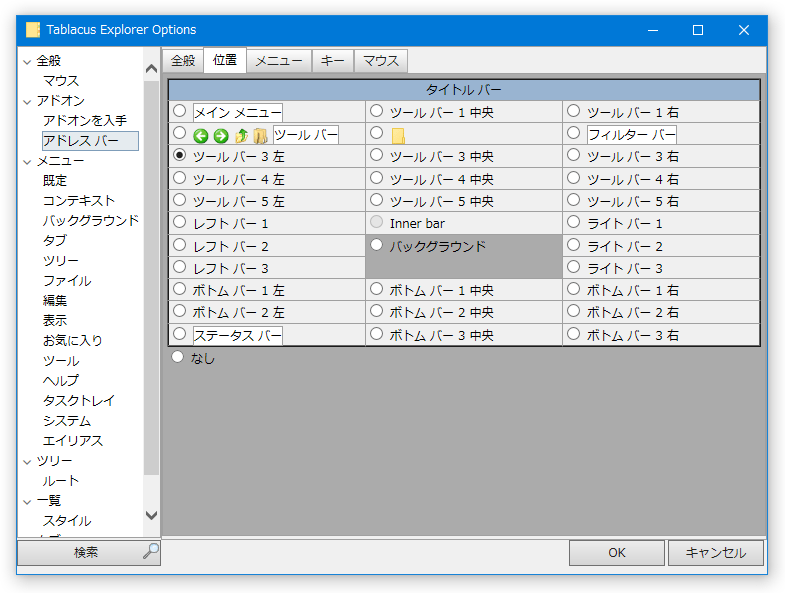
Task: Select ツール バー 1 中央 position
Action: click(376, 111)
